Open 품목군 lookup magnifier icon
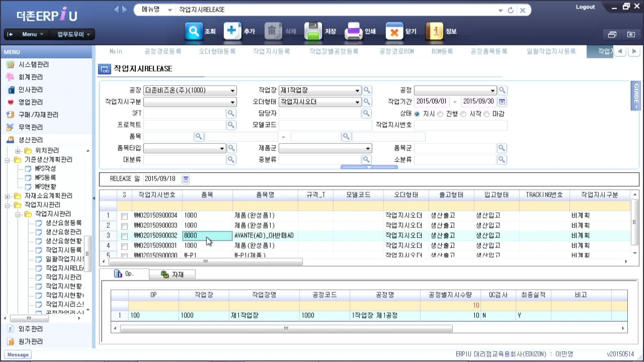The height and width of the screenshot is (362, 644). coord(501,148)
